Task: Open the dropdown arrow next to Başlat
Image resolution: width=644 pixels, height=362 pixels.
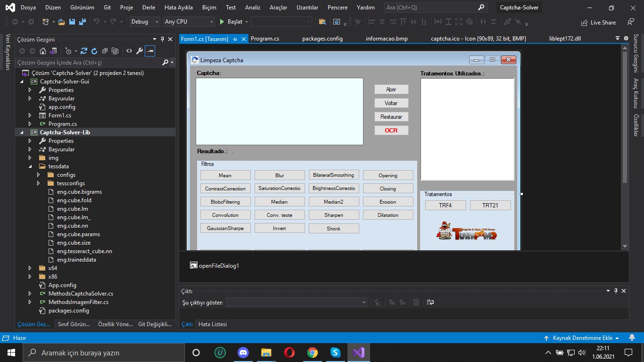Action: pyautogui.click(x=246, y=22)
